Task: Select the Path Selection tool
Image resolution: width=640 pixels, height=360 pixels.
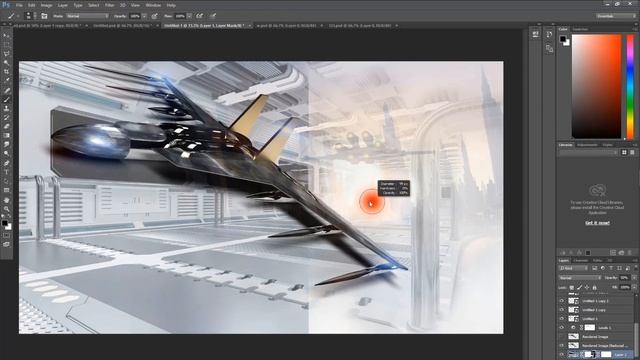Action: coord(6,181)
